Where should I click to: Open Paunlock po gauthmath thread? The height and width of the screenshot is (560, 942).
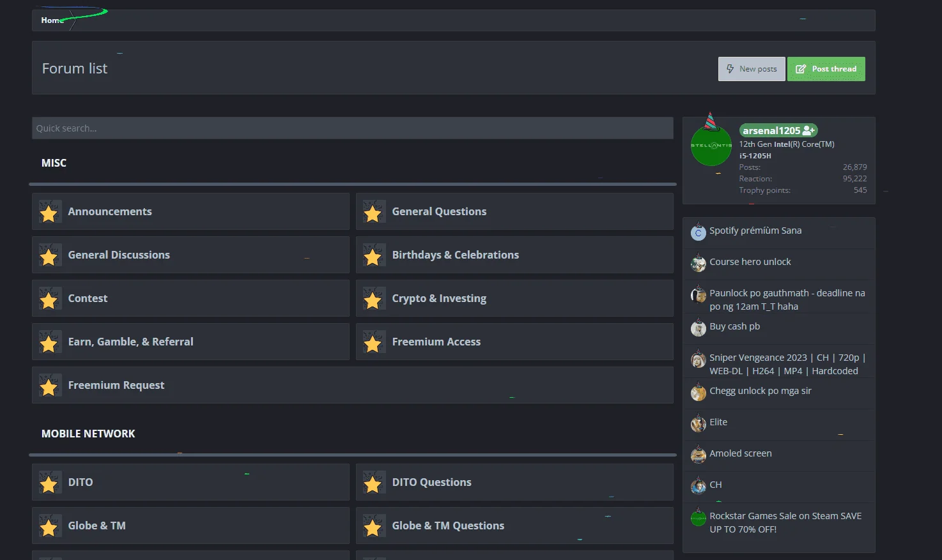787,299
